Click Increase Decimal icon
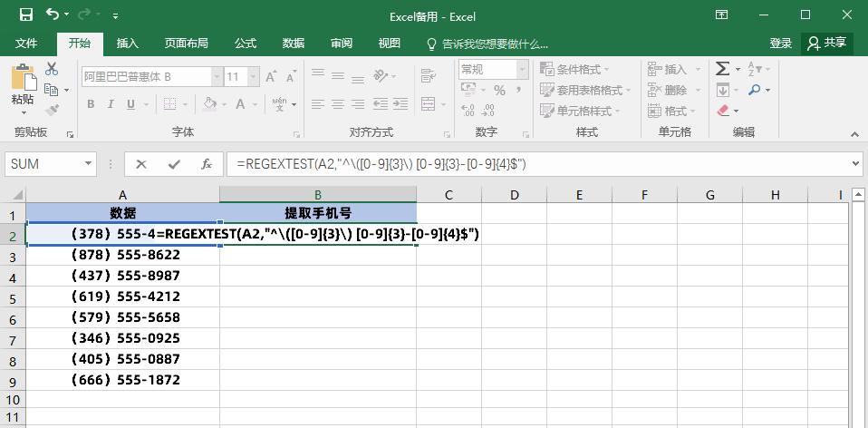The height and width of the screenshot is (428, 868). click(x=468, y=111)
